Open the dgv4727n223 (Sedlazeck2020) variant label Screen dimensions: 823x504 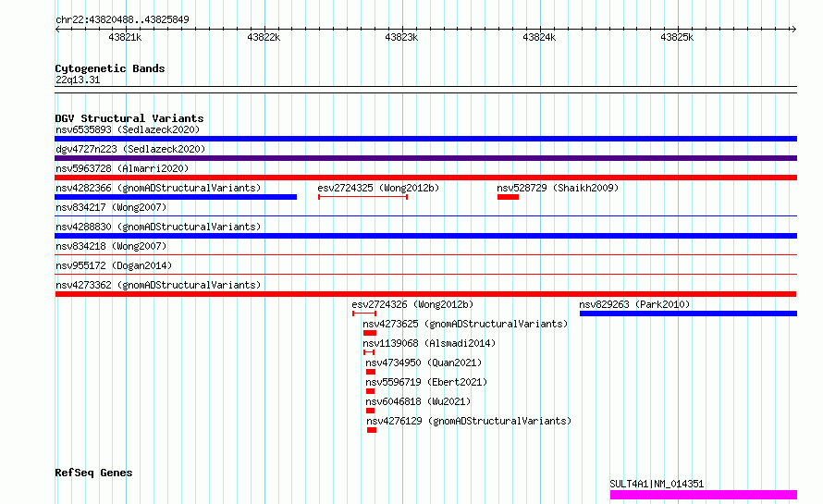point(130,149)
